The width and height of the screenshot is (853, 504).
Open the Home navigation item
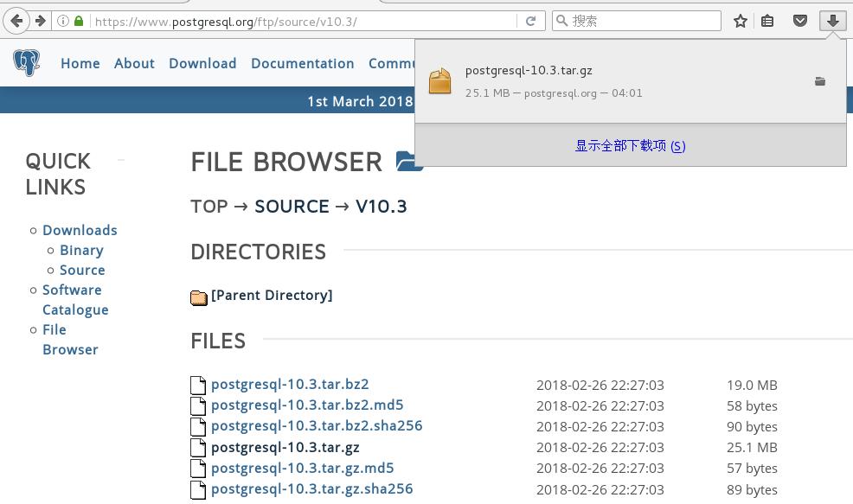(x=80, y=64)
